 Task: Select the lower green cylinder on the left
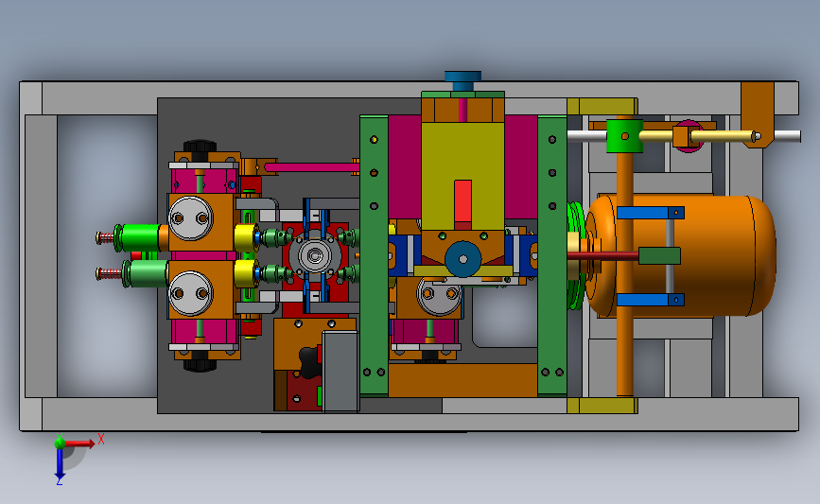pos(148,274)
